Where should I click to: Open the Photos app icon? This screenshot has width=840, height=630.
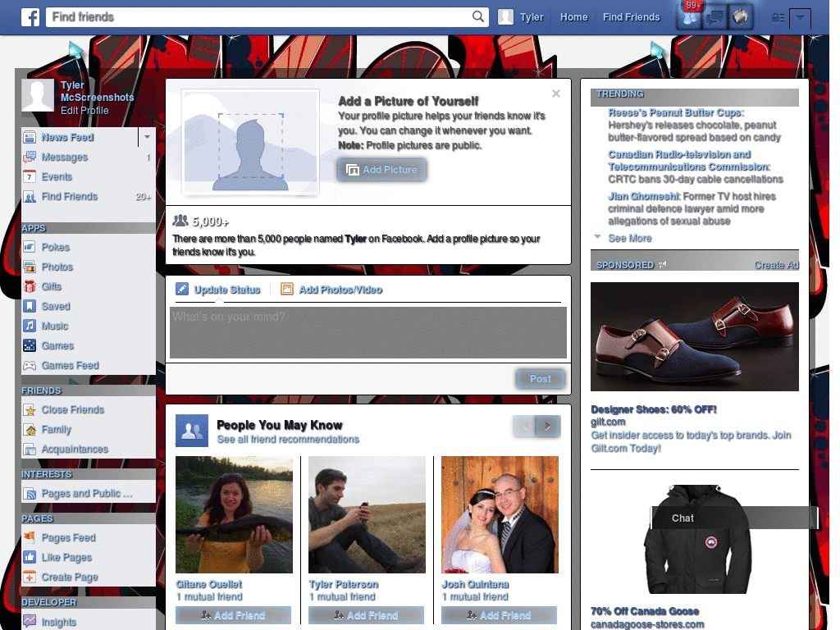(30, 267)
